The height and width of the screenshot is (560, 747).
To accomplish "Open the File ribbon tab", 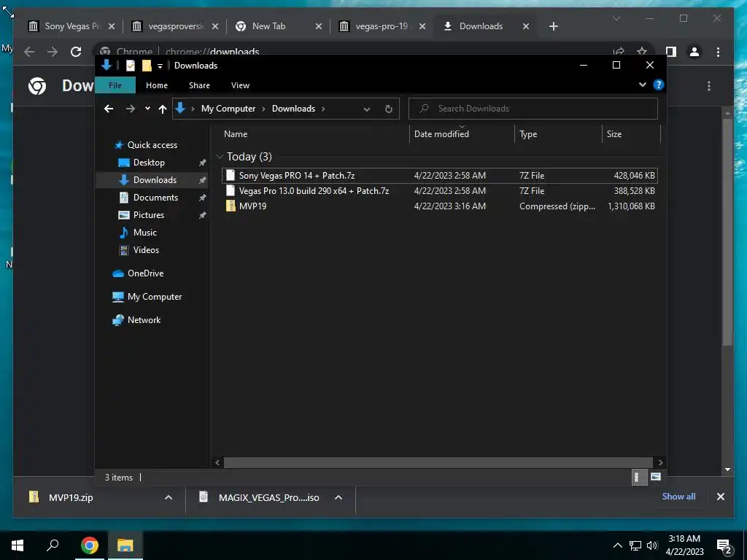I will (115, 85).
